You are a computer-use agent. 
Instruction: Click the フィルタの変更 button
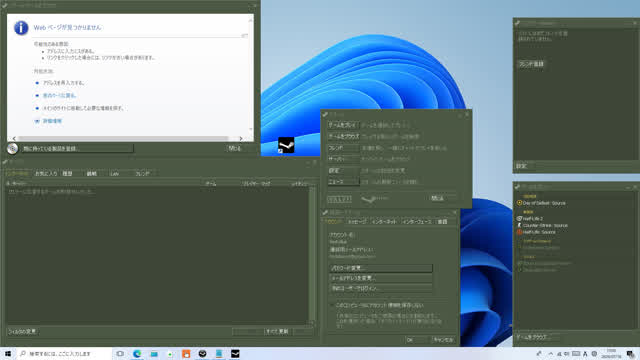click(22, 331)
